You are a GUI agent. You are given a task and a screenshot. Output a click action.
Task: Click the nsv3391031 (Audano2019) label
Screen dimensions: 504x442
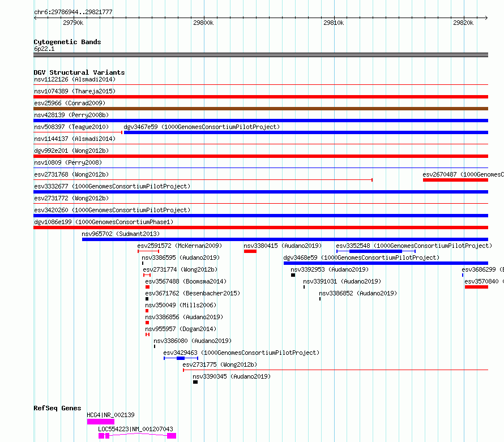point(342,281)
